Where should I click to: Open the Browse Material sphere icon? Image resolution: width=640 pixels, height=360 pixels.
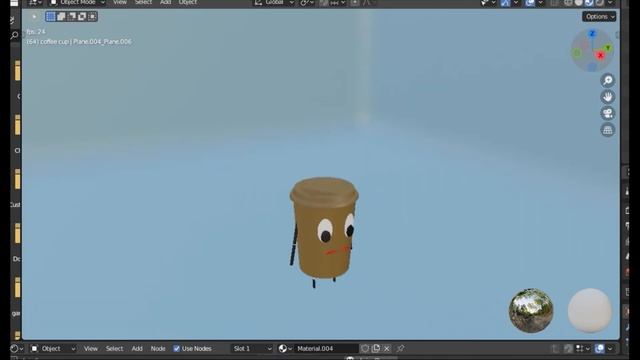click(x=285, y=349)
